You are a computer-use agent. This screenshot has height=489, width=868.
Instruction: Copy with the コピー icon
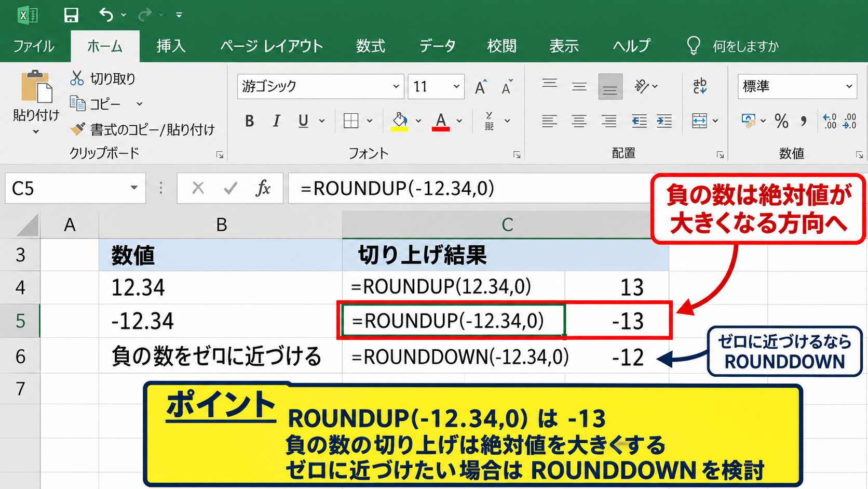(x=77, y=103)
